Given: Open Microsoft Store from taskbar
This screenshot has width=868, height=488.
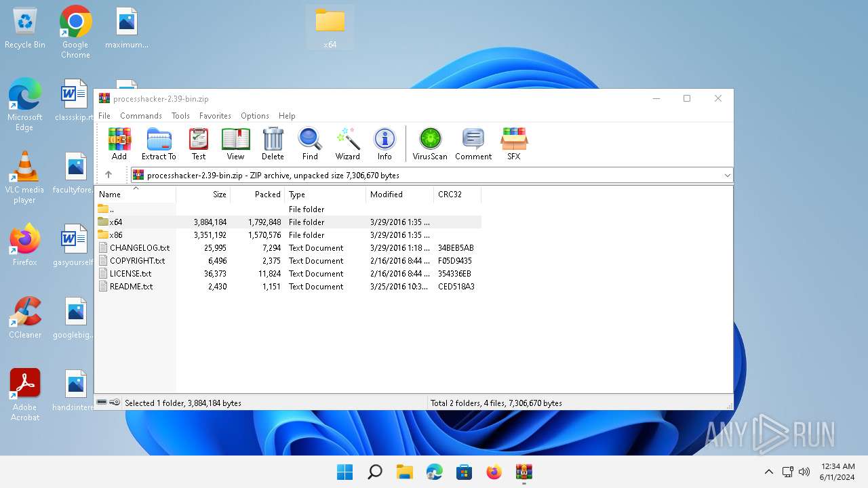Looking at the screenshot, I should point(465,472).
